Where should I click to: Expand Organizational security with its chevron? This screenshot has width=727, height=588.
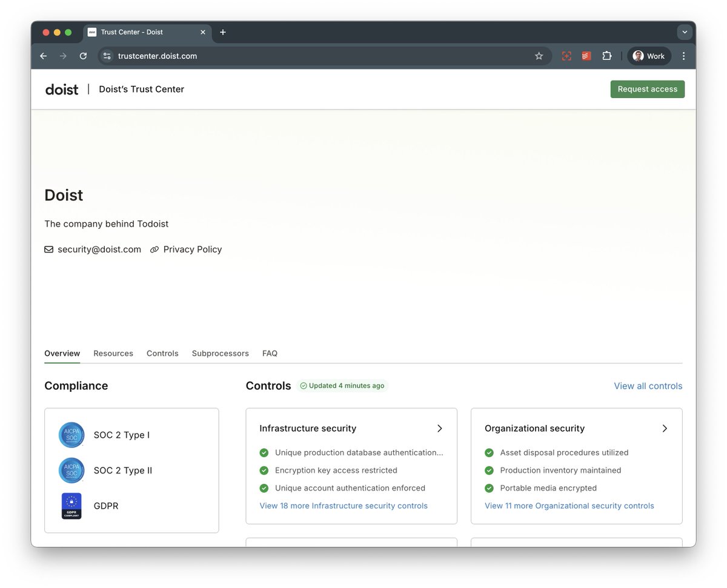tap(665, 428)
